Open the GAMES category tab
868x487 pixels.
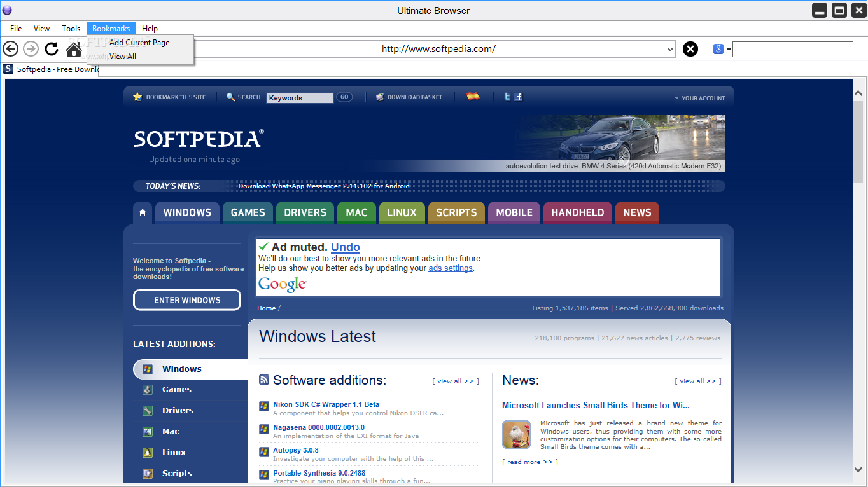(x=248, y=212)
